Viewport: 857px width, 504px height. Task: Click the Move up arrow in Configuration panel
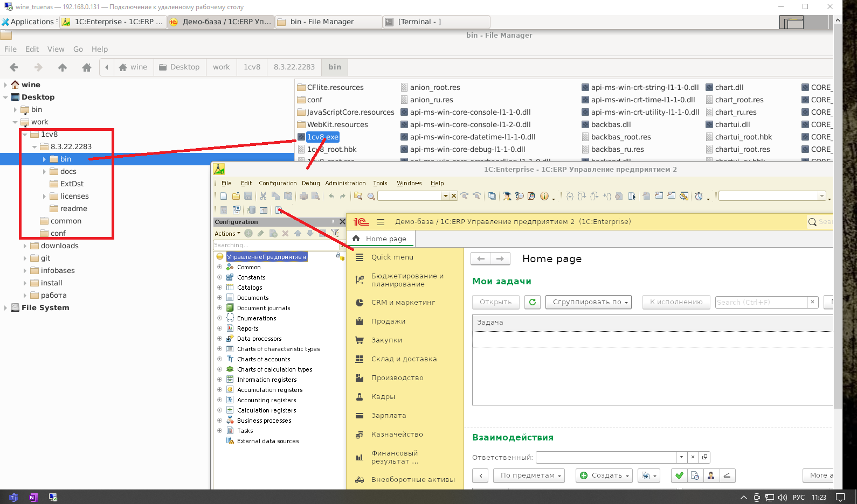coord(298,233)
